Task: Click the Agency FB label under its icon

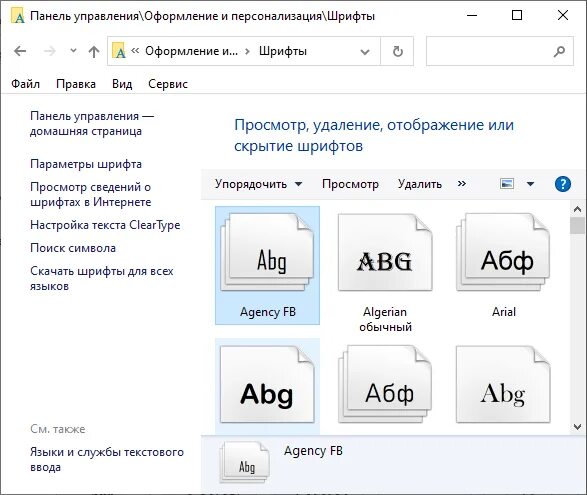Action: [268, 312]
